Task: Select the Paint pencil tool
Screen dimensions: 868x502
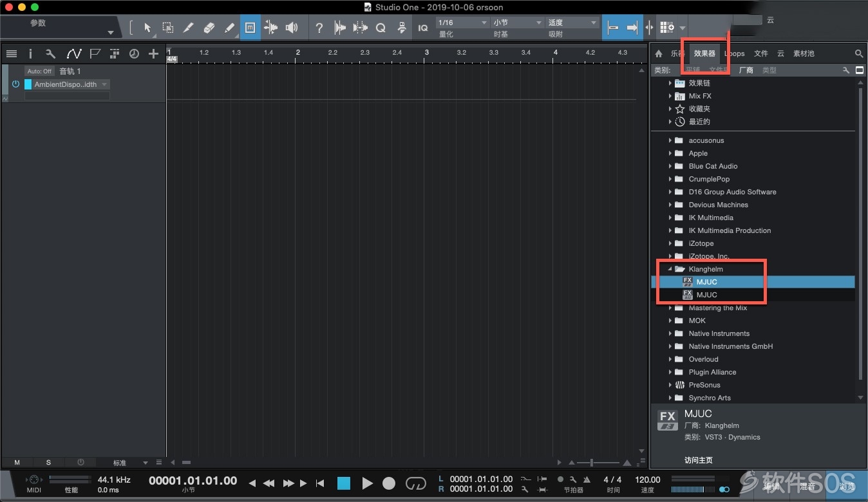Action: (229, 28)
